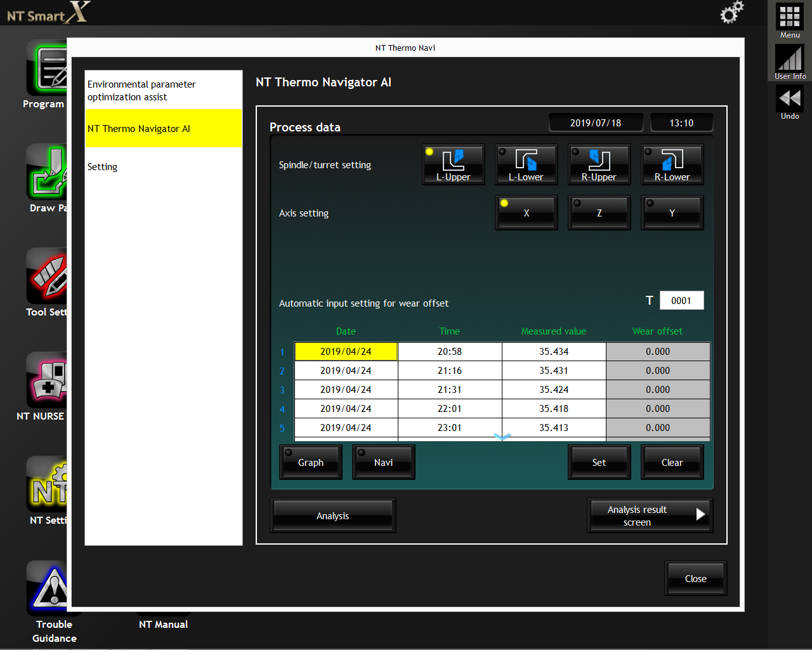The height and width of the screenshot is (650, 812).
Task: Expand table with the down chevron
Action: (502, 437)
